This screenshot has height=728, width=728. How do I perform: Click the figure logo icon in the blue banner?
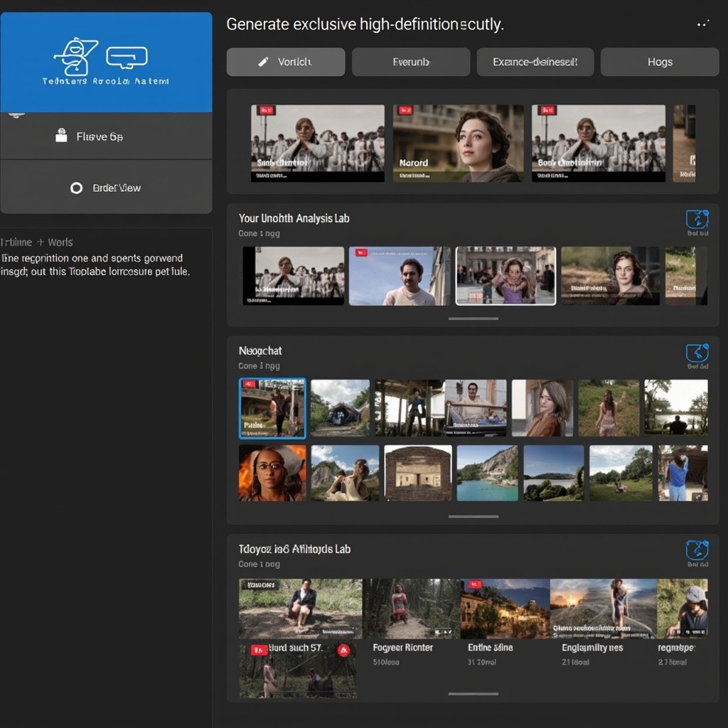click(75, 56)
